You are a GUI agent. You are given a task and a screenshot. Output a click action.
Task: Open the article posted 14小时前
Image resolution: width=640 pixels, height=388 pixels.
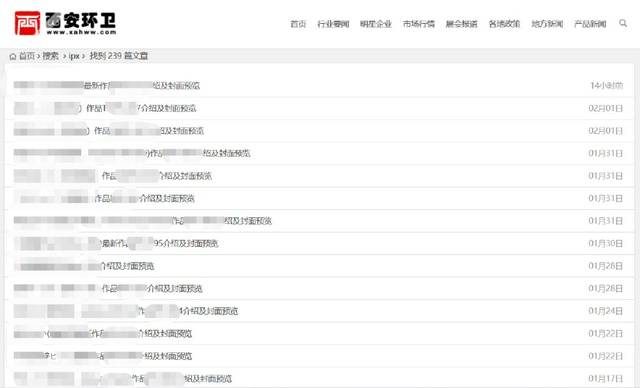point(107,85)
